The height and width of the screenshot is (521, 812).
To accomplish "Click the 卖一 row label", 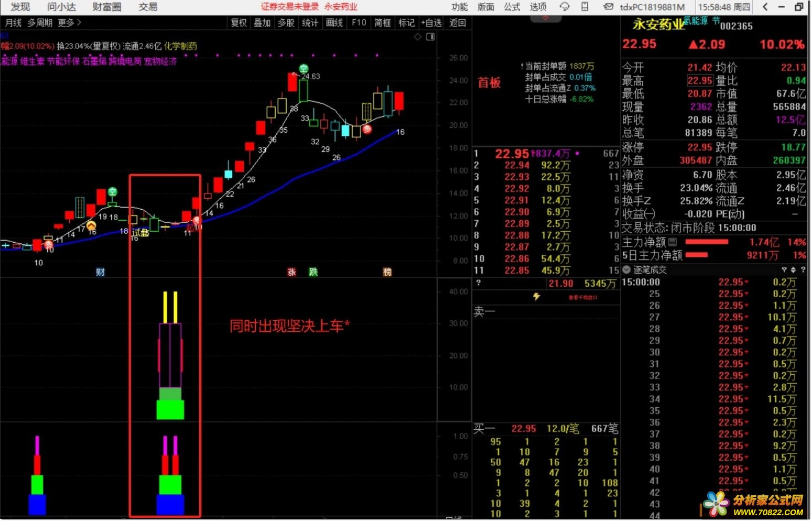I will point(483,311).
